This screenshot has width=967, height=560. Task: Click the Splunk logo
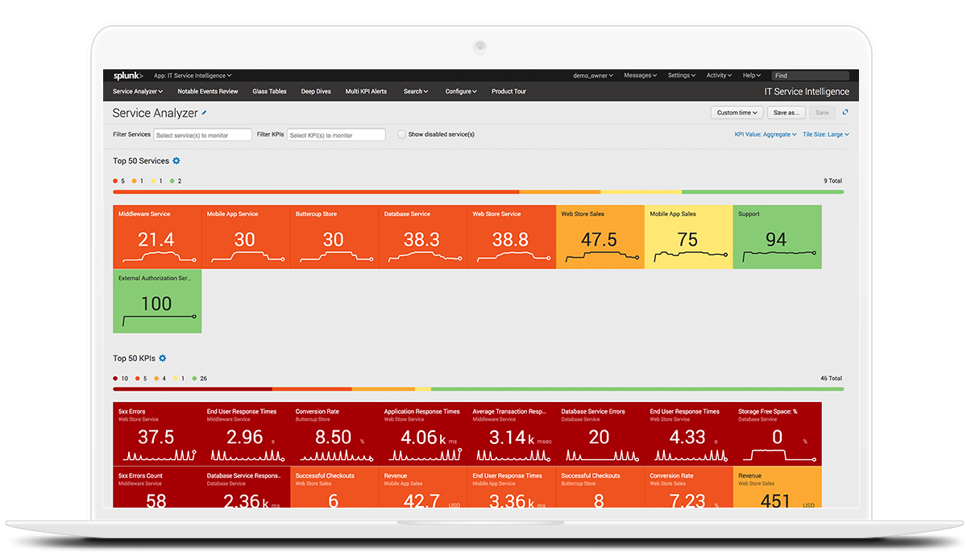coord(127,76)
